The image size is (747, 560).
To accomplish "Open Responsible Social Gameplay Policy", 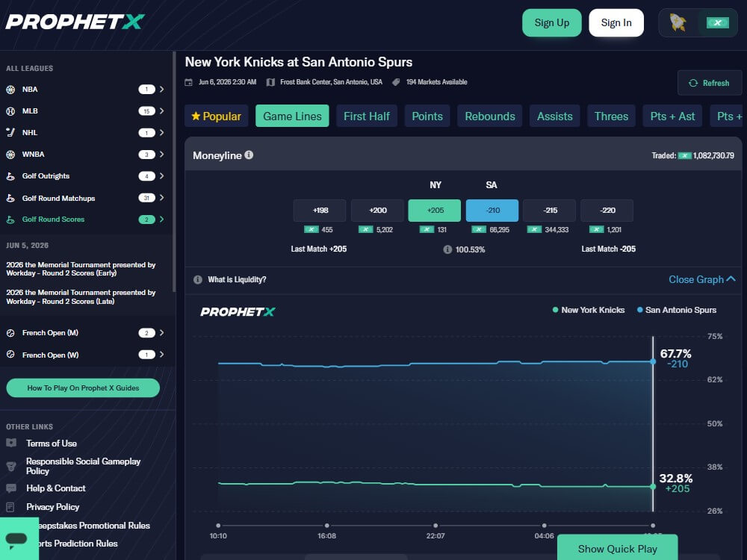I will pos(84,466).
